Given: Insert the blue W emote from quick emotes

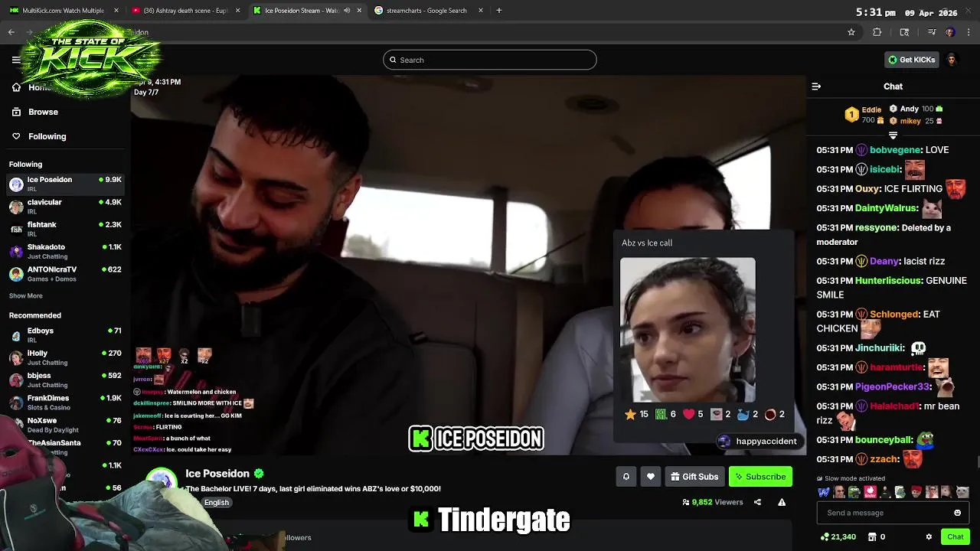Looking at the screenshot, I should tap(824, 492).
